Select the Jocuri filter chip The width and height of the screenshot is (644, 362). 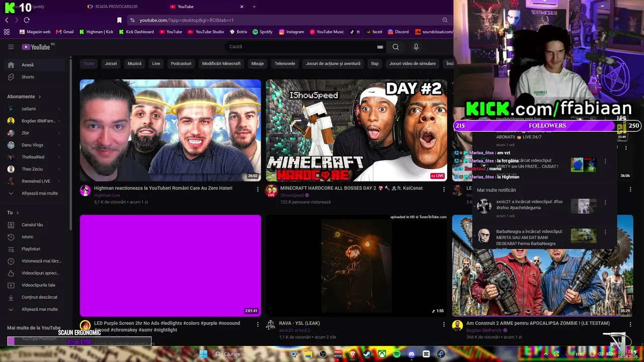pyautogui.click(x=111, y=64)
